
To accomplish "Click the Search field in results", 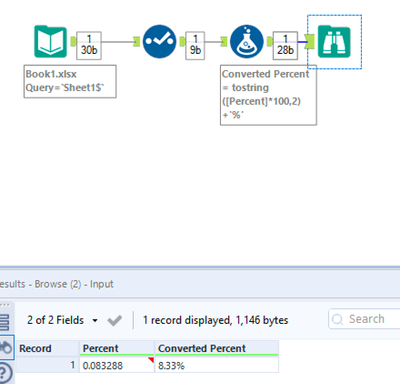I will (x=364, y=319).
